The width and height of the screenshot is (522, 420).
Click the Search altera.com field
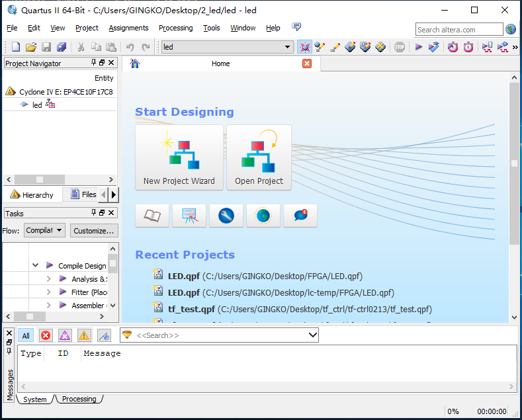pos(458,29)
